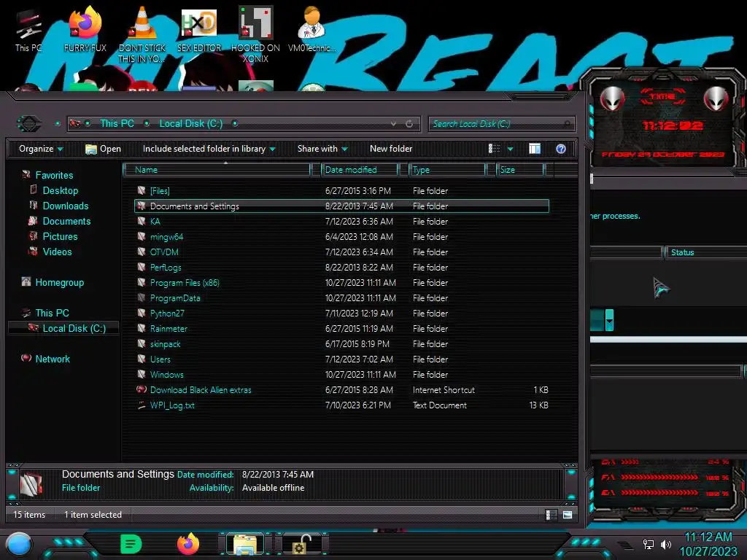
Task: Click the Open toolbar button
Action: 103,149
